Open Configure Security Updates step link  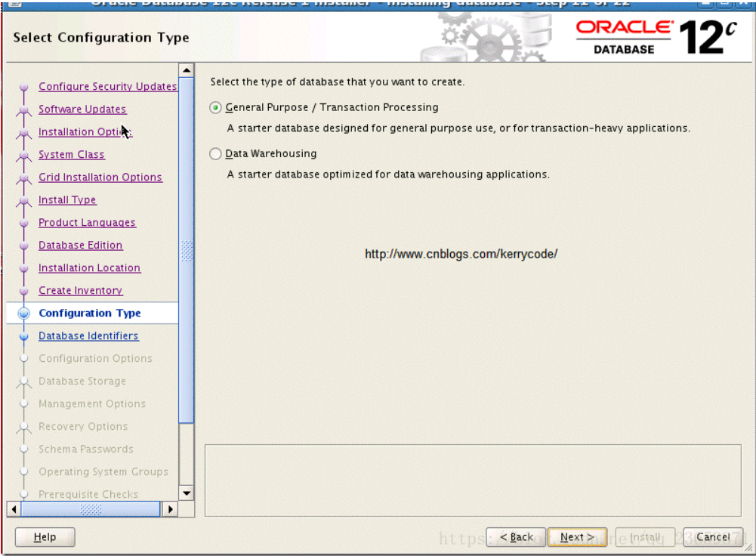click(107, 86)
